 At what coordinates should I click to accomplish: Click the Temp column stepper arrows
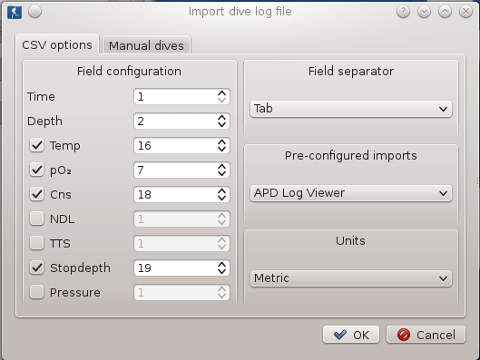pyautogui.click(x=222, y=146)
